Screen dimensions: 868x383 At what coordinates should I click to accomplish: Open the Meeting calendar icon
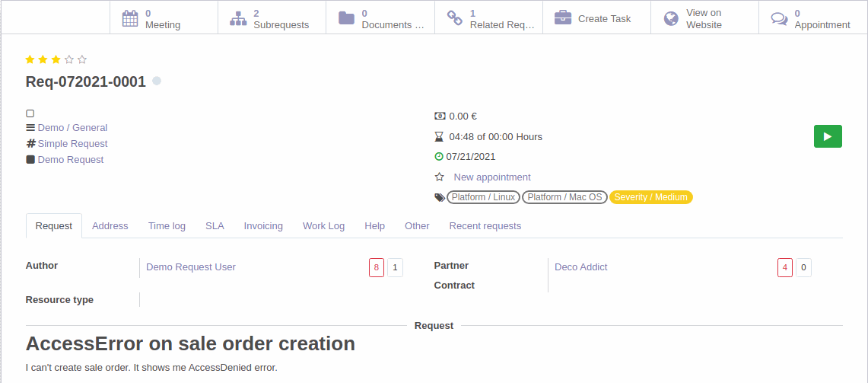[x=129, y=19]
